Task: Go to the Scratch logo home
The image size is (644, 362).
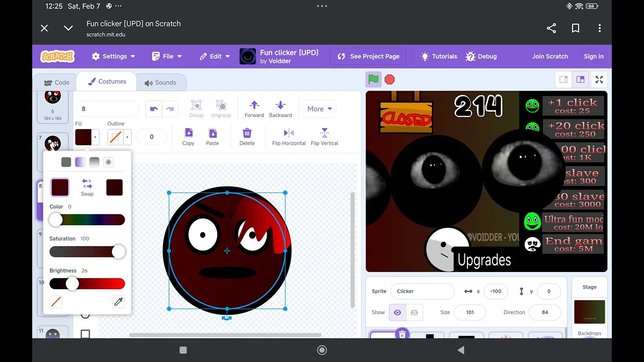Action: click(x=57, y=56)
